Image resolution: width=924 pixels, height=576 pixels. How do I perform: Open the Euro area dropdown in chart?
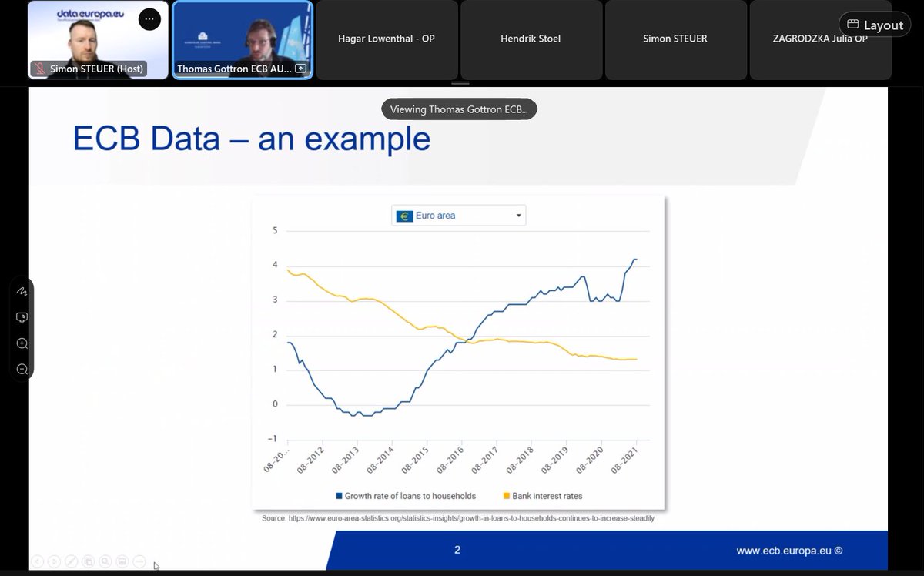pos(459,216)
